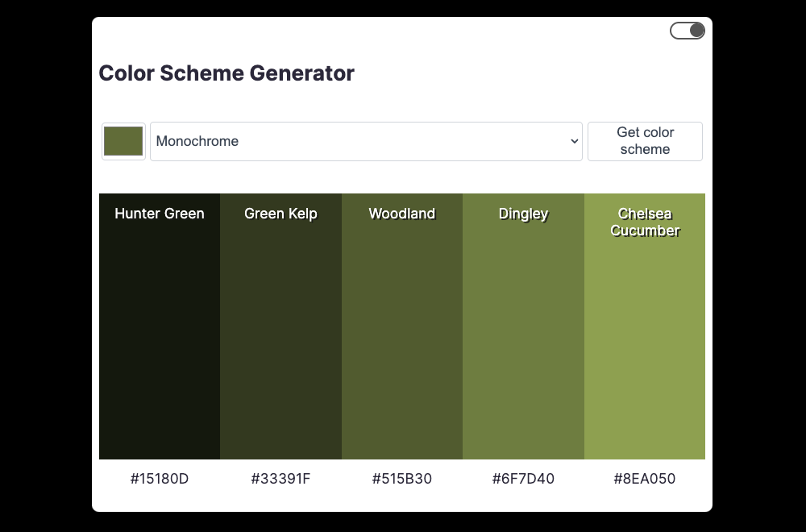Copy the #8EA050 hex code
This screenshot has width=806, height=532.
(x=645, y=479)
